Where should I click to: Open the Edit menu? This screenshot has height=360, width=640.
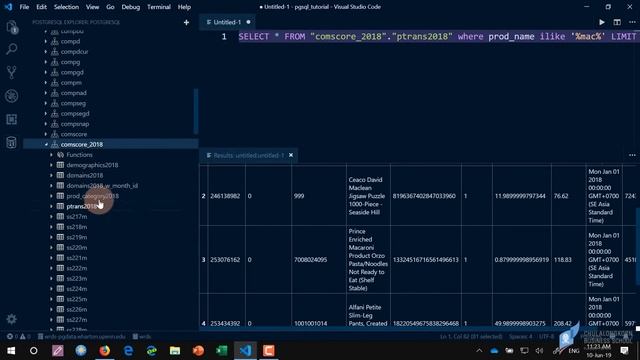tap(41, 7)
